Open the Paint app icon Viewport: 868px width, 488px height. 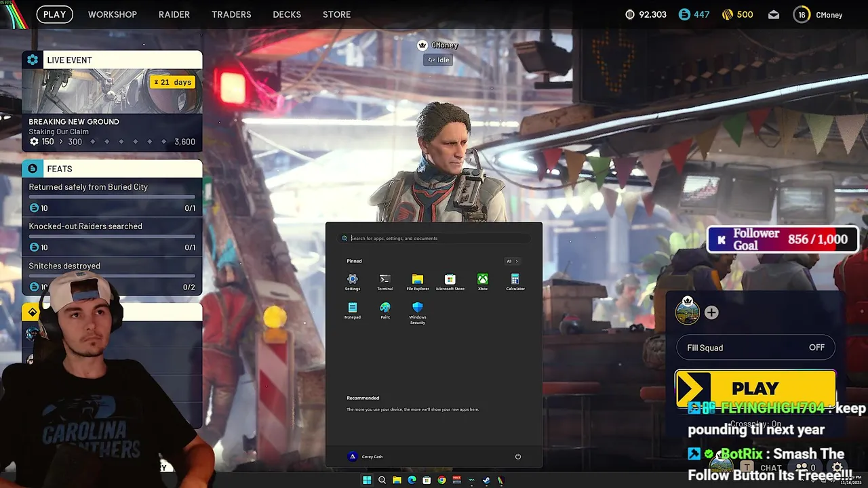(385, 310)
